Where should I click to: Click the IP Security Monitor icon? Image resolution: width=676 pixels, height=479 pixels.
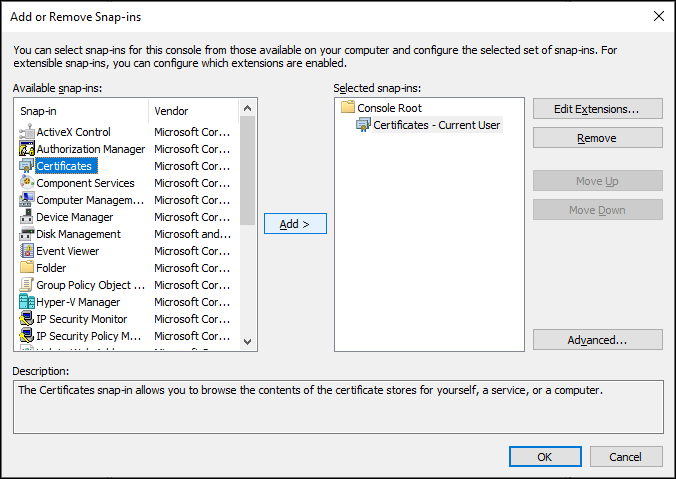[x=27, y=319]
